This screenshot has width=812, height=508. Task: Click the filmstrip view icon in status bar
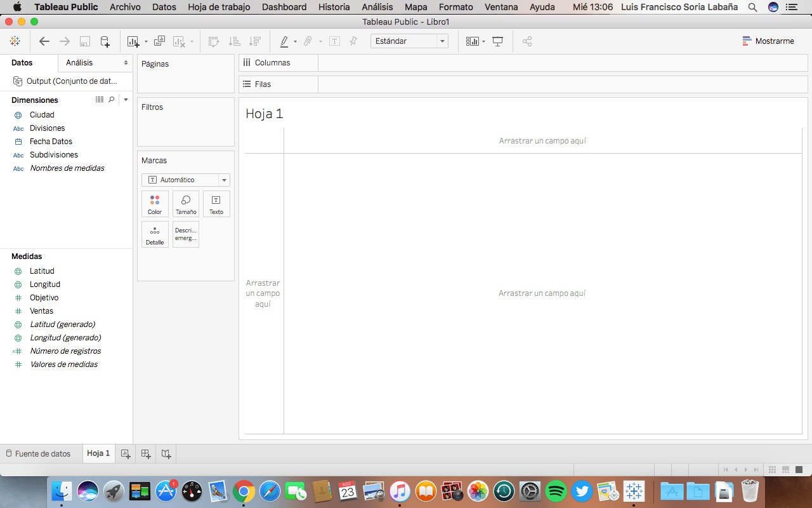click(x=785, y=469)
